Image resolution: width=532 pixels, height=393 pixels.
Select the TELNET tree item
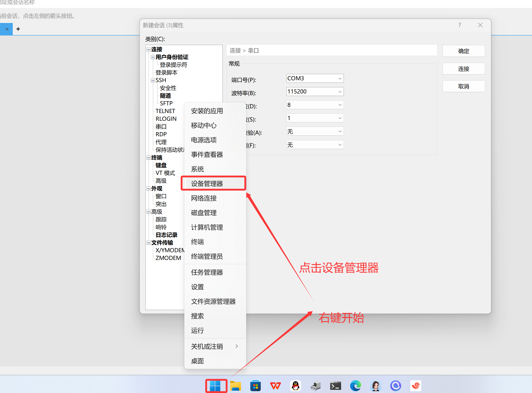click(x=165, y=111)
